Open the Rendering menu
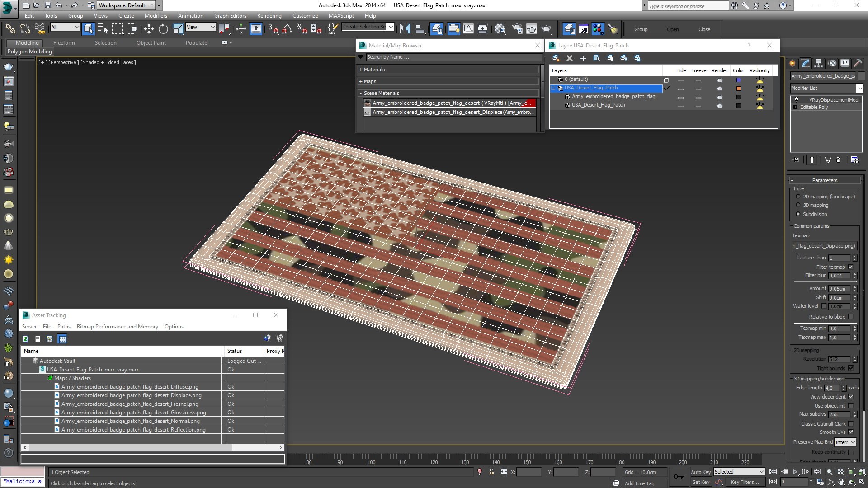This screenshot has width=868, height=488. pyautogui.click(x=269, y=15)
